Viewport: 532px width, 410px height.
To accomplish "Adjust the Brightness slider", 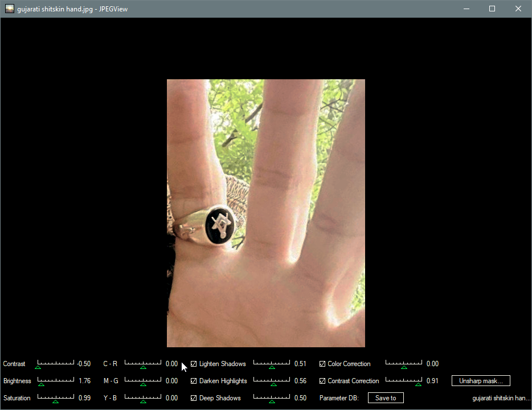I will [x=56, y=381].
